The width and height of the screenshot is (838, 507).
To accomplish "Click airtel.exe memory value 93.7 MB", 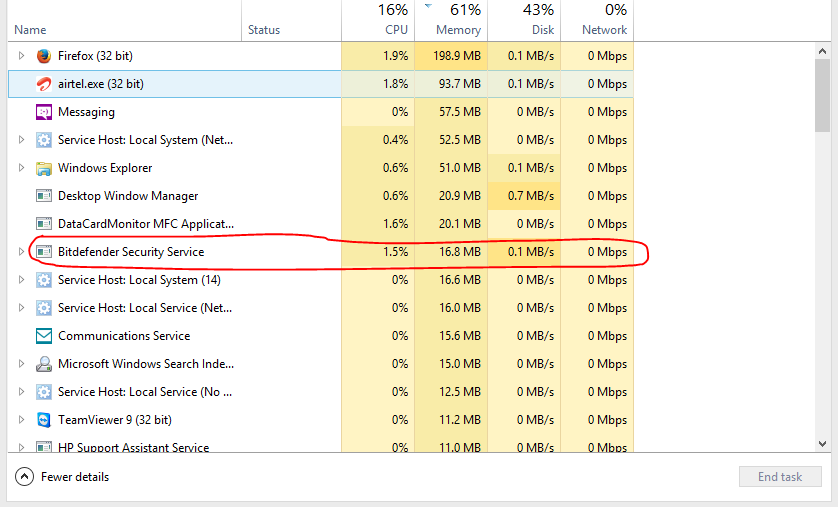I will pyautogui.click(x=460, y=84).
